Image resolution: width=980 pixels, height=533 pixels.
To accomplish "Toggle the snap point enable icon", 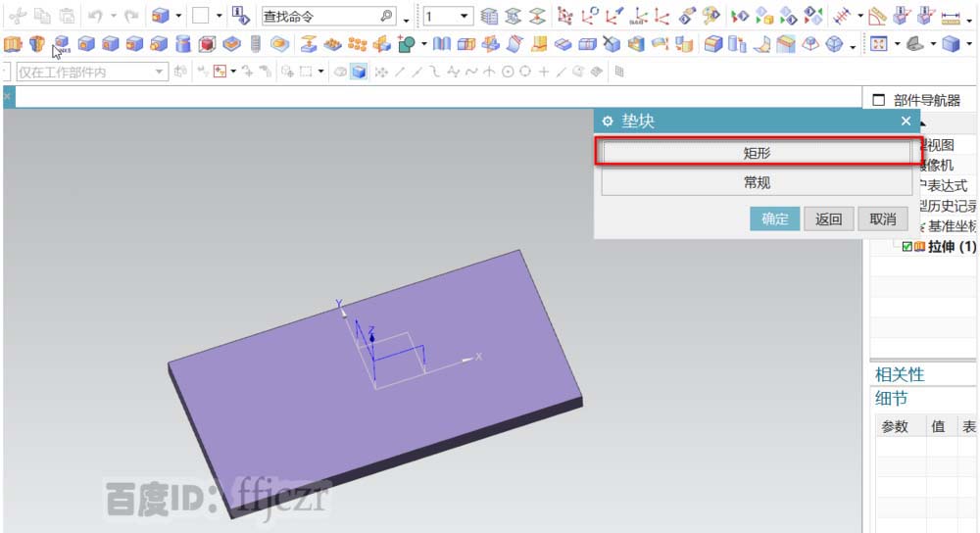I will point(381,72).
